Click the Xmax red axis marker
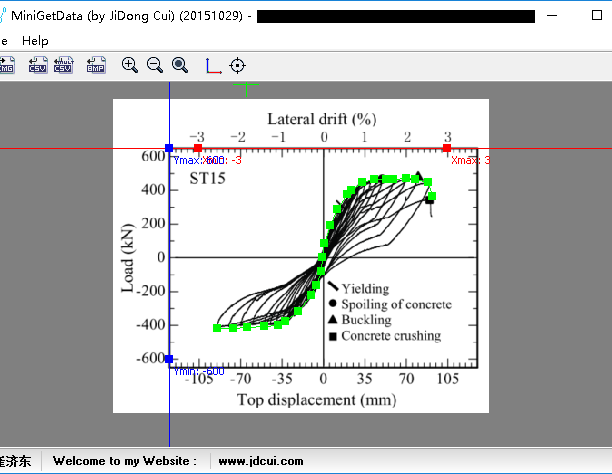The height and width of the screenshot is (474, 612). click(x=447, y=148)
